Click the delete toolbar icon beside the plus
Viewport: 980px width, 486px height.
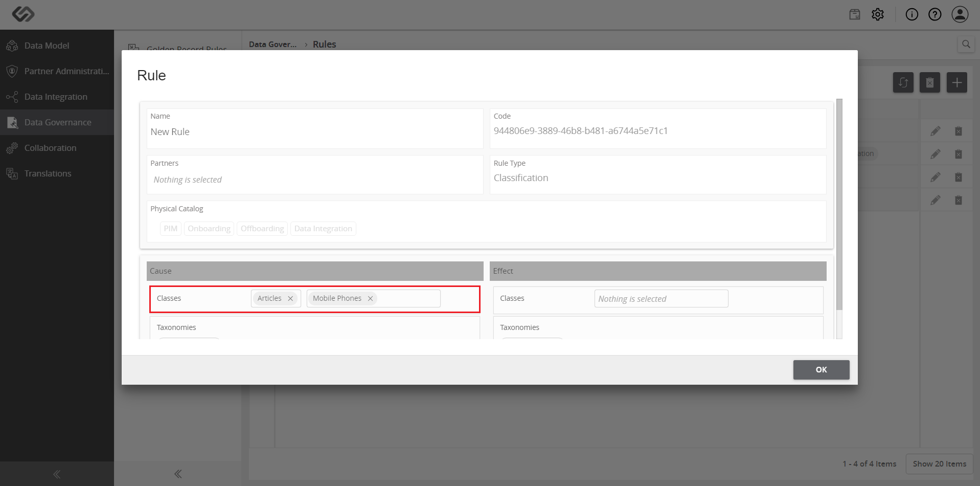pyautogui.click(x=930, y=82)
